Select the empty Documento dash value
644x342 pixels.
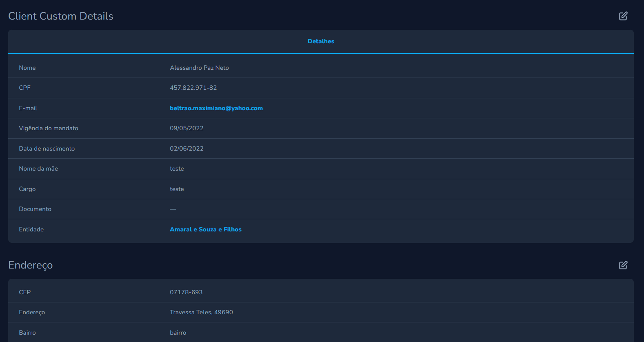pos(173,209)
